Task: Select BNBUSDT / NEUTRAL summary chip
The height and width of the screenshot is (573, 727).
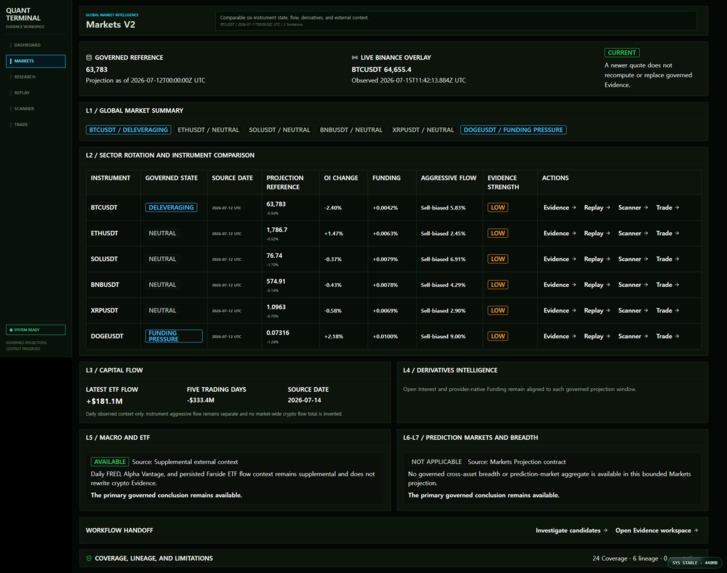Action: (351, 130)
